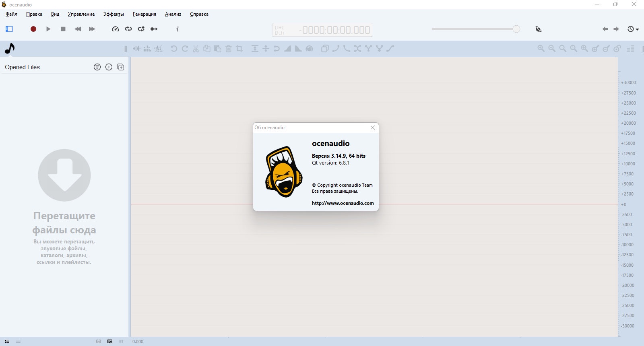This screenshot has width=644, height=346.
Task: Click the Normalize icon
Action: click(255, 49)
